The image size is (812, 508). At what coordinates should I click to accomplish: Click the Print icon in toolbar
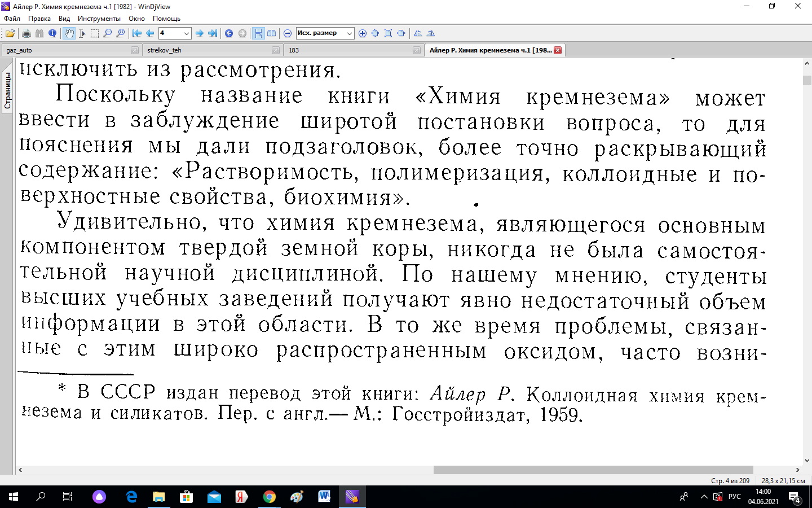(x=27, y=33)
